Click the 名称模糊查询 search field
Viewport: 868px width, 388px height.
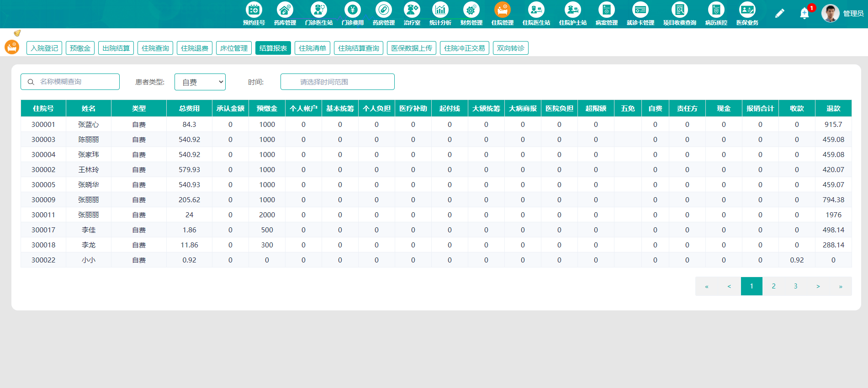pos(70,82)
